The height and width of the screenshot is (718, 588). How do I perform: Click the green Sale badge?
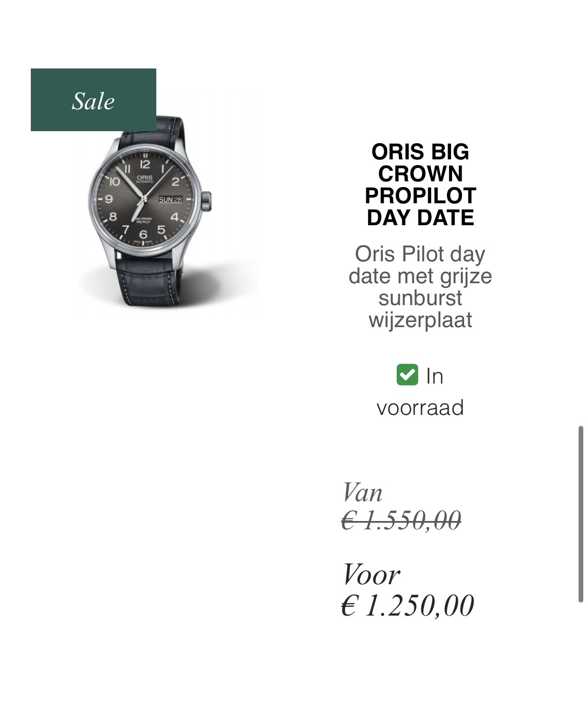click(94, 100)
